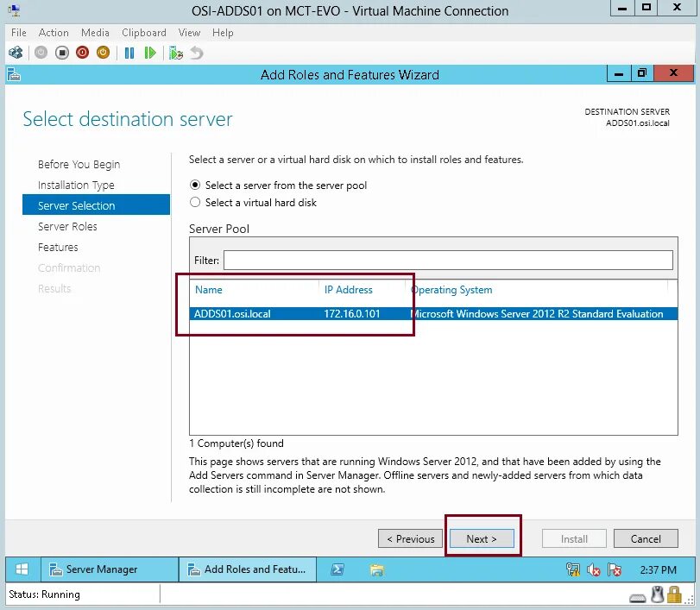Go to Server Roles step

[x=67, y=226]
